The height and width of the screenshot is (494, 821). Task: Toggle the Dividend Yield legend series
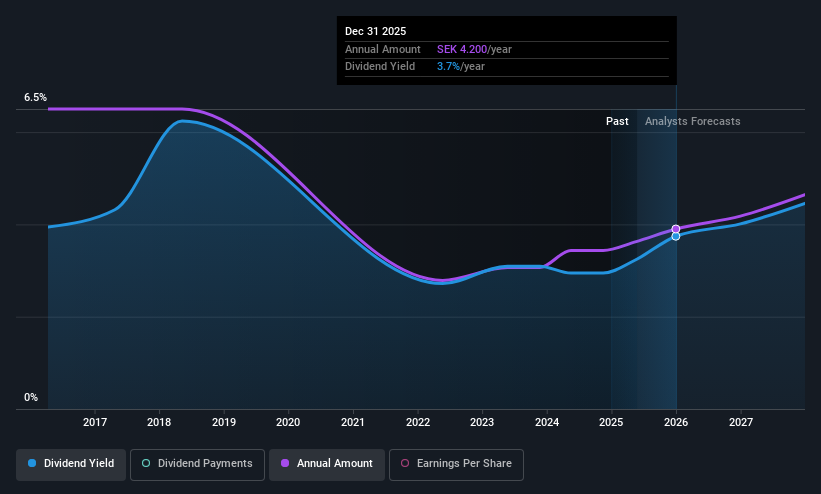(71, 464)
